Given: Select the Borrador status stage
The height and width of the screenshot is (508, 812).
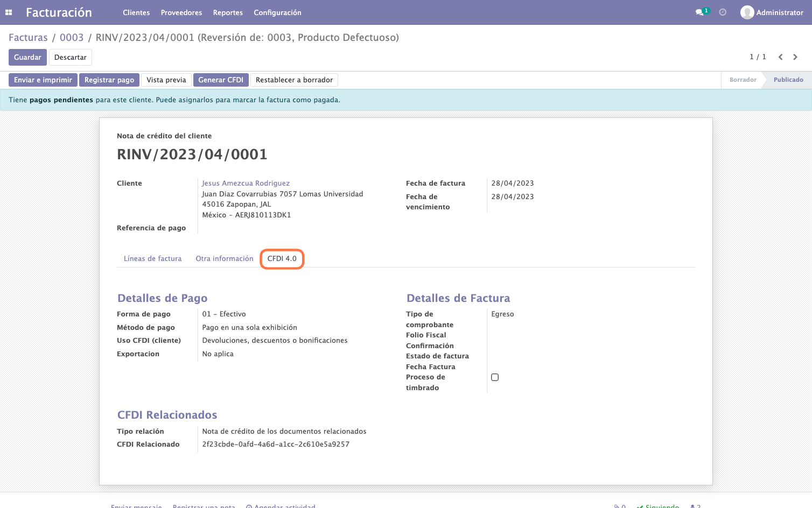Looking at the screenshot, I should point(743,80).
